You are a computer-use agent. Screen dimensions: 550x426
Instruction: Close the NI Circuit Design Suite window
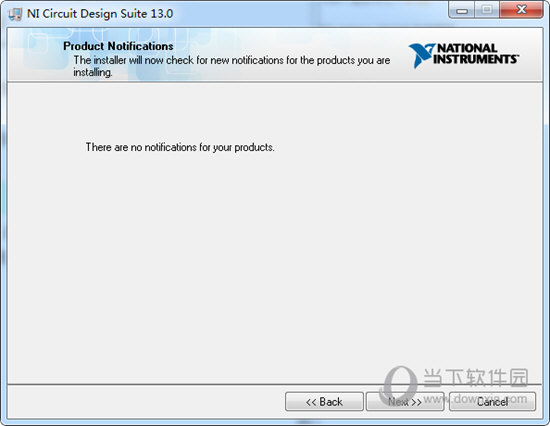[522, 10]
